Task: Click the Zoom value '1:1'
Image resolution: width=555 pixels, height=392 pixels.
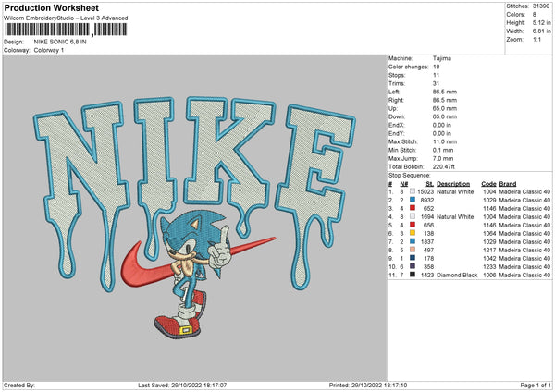Action: click(536, 39)
